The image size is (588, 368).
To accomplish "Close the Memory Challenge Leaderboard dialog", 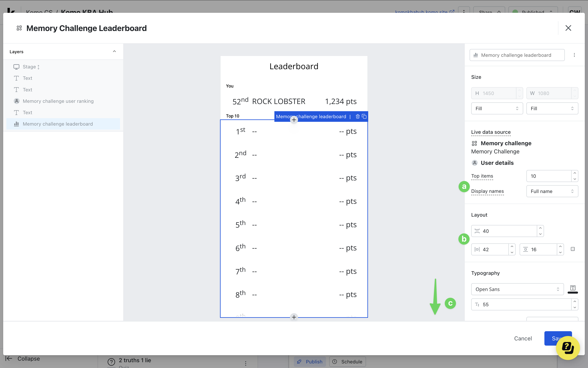I will (x=568, y=28).
